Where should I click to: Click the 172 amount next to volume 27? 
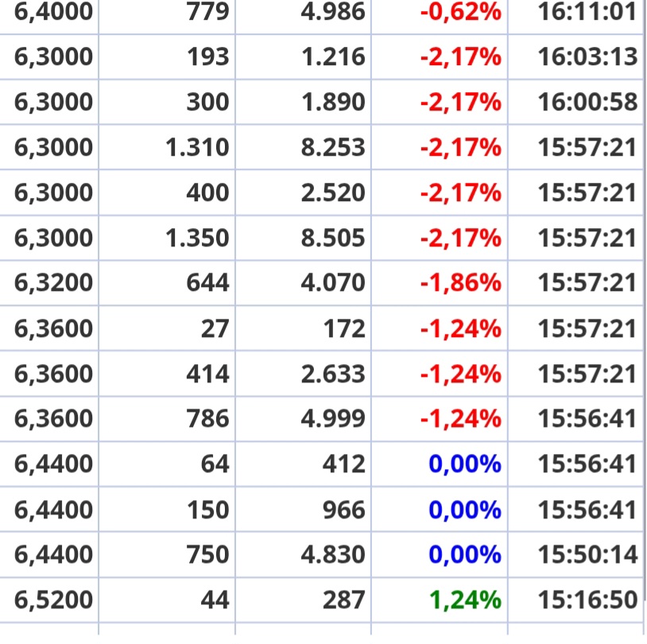(347, 328)
